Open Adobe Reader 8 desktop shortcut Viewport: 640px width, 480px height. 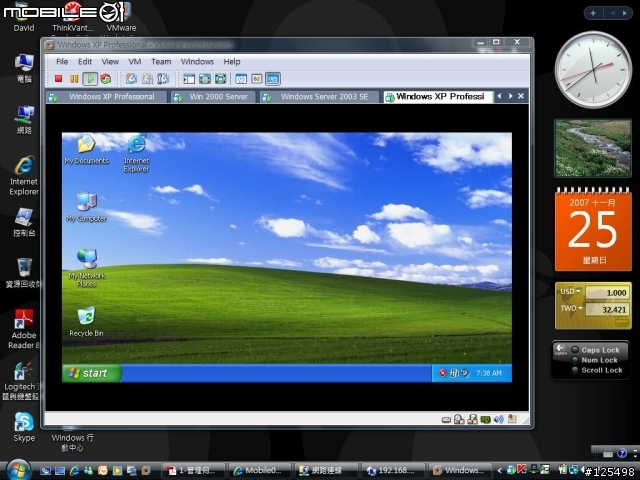tap(24, 329)
